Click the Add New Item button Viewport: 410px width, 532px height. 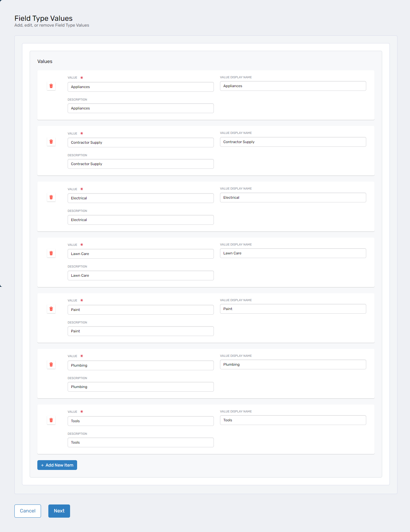(57, 465)
